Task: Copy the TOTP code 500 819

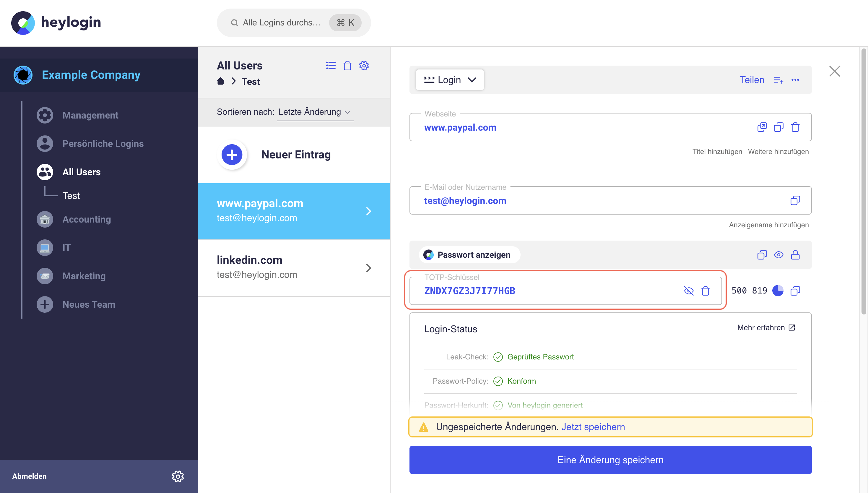Action: tap(795, 291)
